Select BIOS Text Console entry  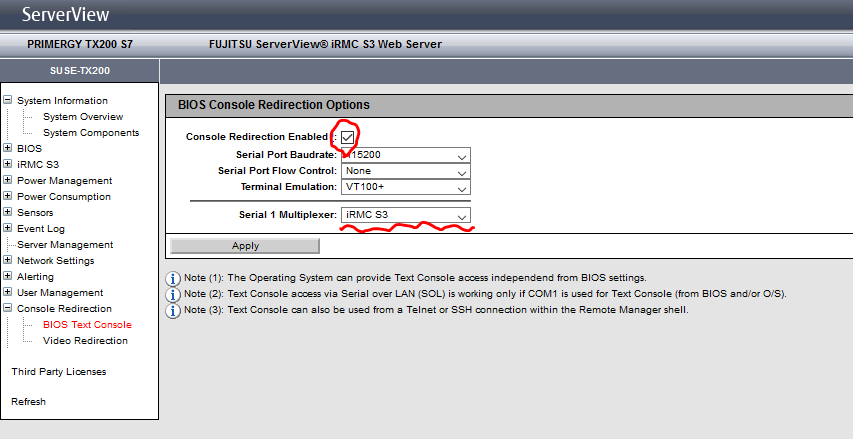point(87,325)
